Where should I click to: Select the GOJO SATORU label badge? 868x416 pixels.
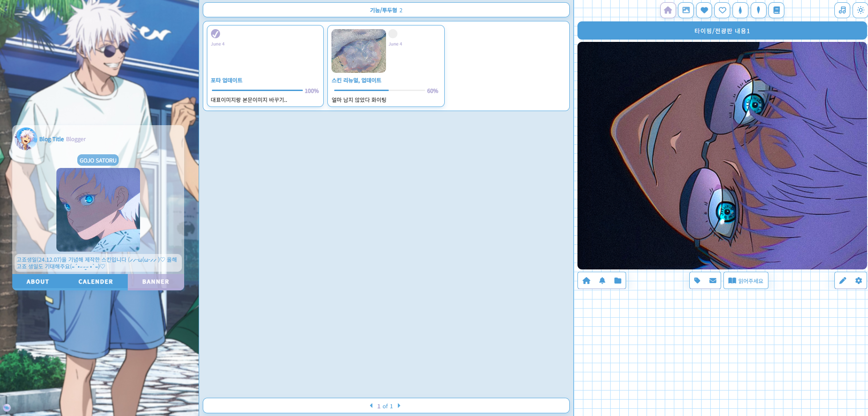[x=98, y=160]
